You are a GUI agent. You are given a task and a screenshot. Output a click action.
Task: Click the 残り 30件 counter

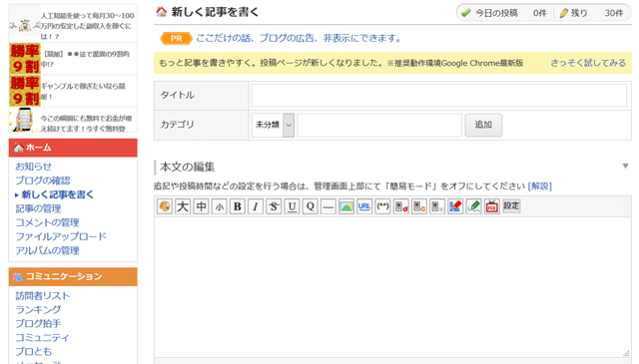point(591,13)
